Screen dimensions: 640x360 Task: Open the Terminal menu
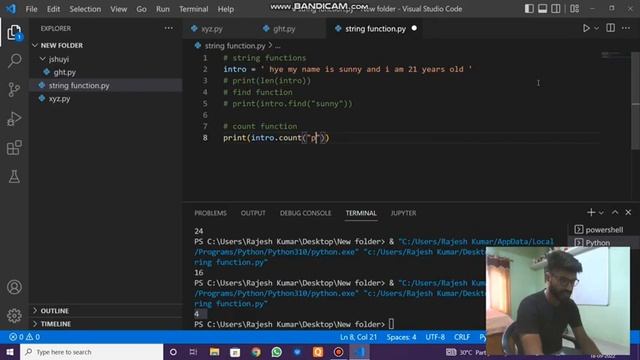point(193,9)
